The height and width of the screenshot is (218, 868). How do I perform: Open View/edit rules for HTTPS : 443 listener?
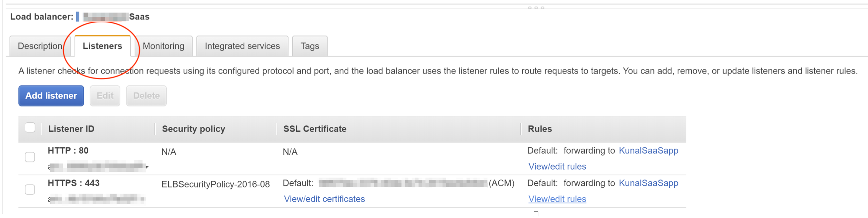coord(557,199)
